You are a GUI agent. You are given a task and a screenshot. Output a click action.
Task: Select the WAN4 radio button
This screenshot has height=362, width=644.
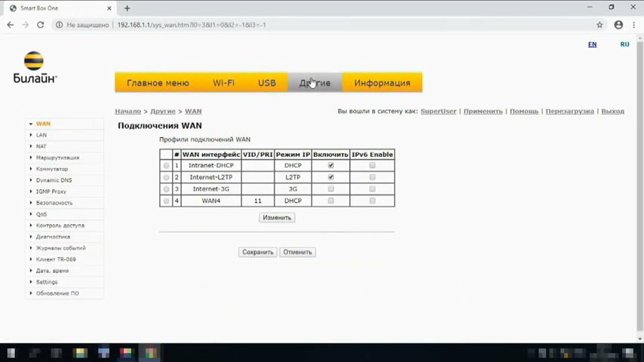(x=166, y=201)
